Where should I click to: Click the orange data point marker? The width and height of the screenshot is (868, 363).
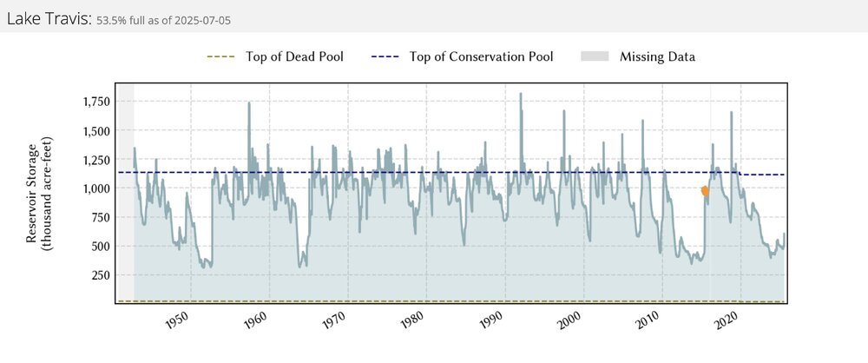[x=705, y=191]
